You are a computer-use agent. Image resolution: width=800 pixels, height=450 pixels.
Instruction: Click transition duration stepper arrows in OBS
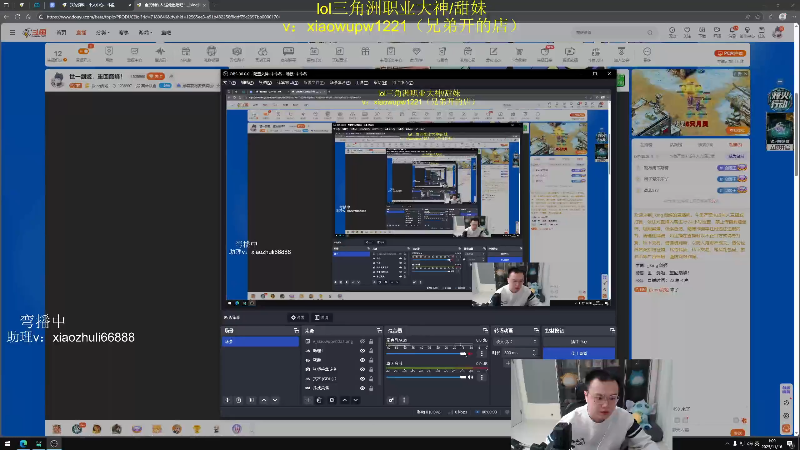click(534, 353)
